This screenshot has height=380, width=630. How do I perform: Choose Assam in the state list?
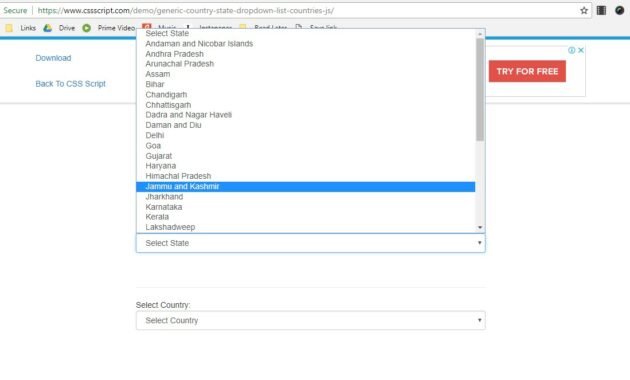tap(305, 74)
